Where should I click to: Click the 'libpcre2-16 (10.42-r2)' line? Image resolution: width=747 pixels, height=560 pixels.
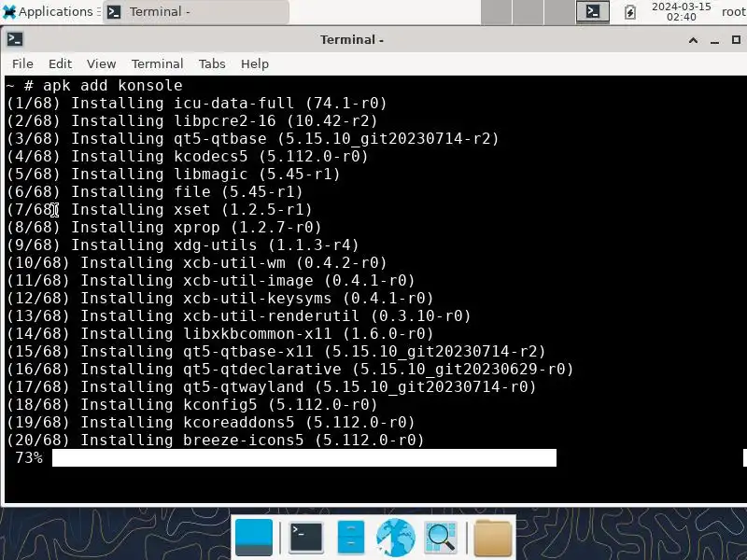pyautogui.click(x=192, y=121)
